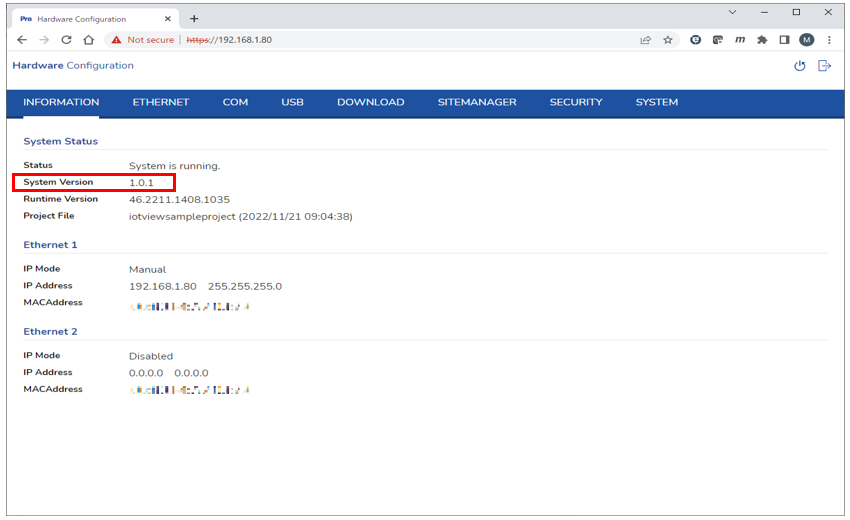
Task: Open the SYSTEM tab
Action: [x=656, y=102]
